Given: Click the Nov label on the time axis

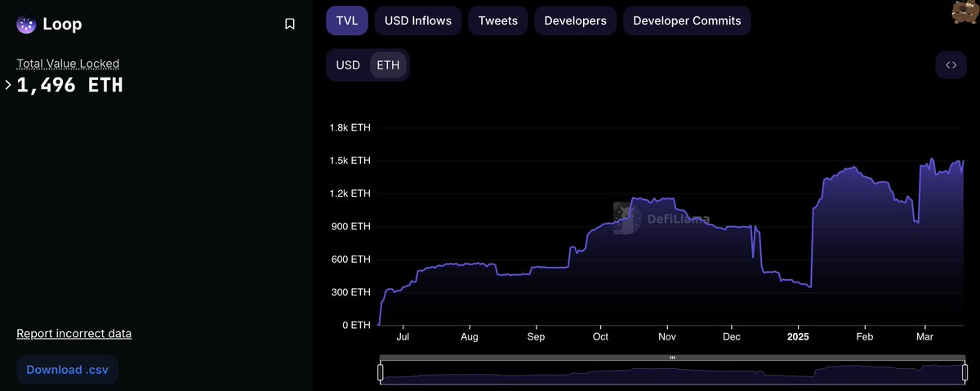Looking at the screenshot, I should pos(667,336).
